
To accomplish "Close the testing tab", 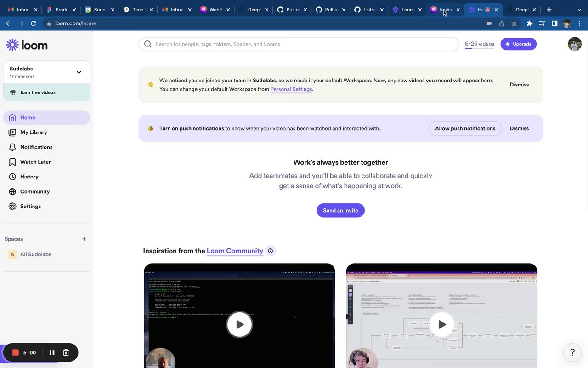I will point(458,9).
